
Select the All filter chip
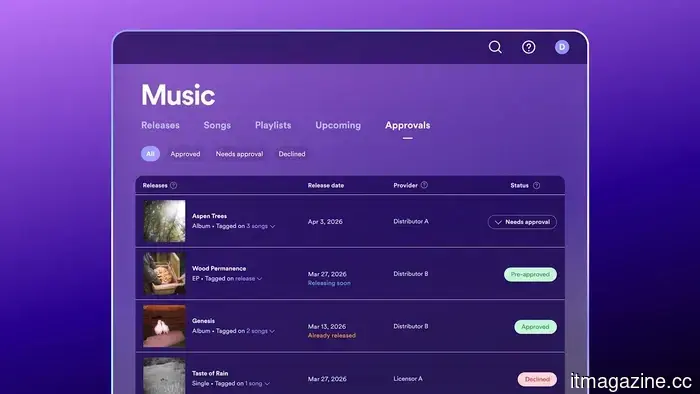(150, 153)
